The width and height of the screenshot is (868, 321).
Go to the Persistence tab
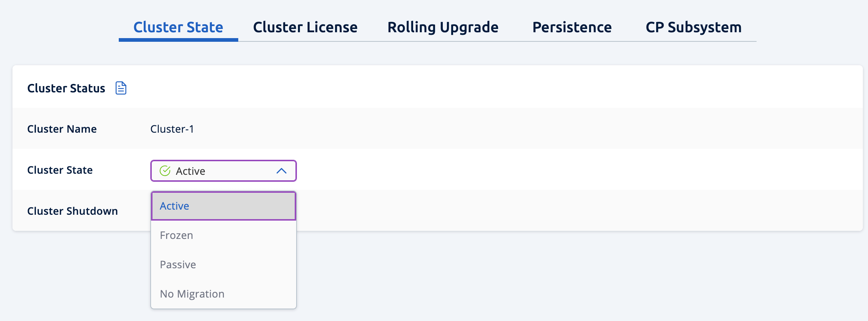[572, 27]
